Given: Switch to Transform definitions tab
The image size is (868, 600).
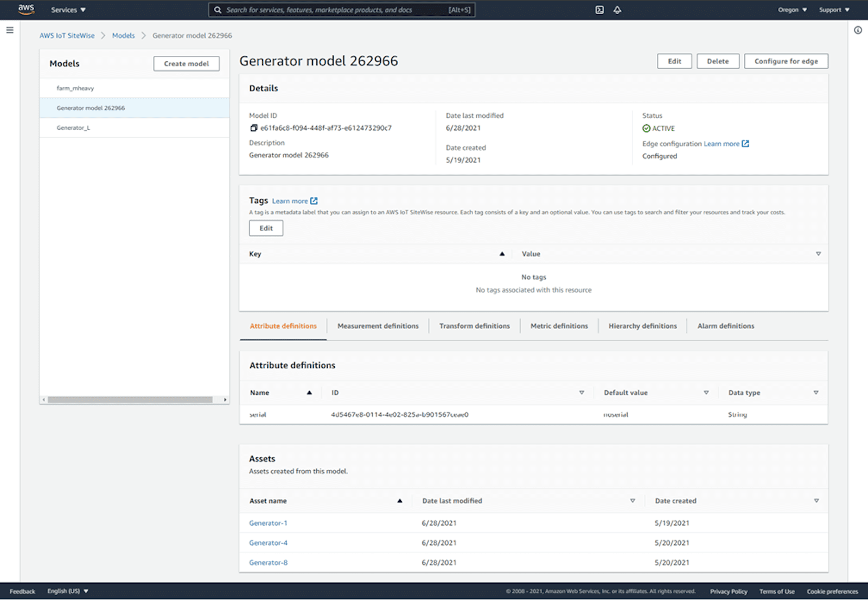Looking at the screenshot, I should tap(475, 326).
